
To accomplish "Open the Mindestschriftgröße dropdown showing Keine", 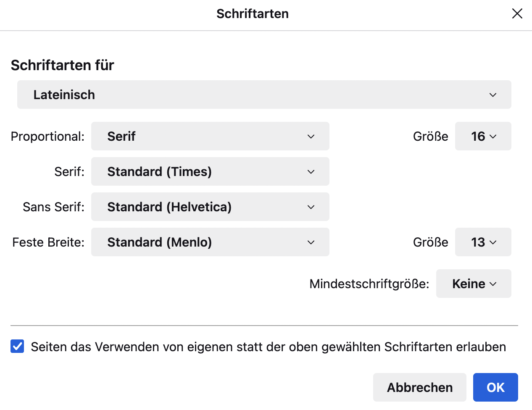I will click(x=473, y=284).
